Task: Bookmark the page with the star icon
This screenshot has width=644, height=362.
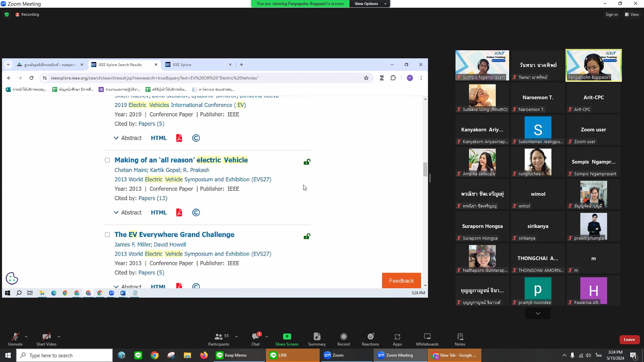Action: 366,78
